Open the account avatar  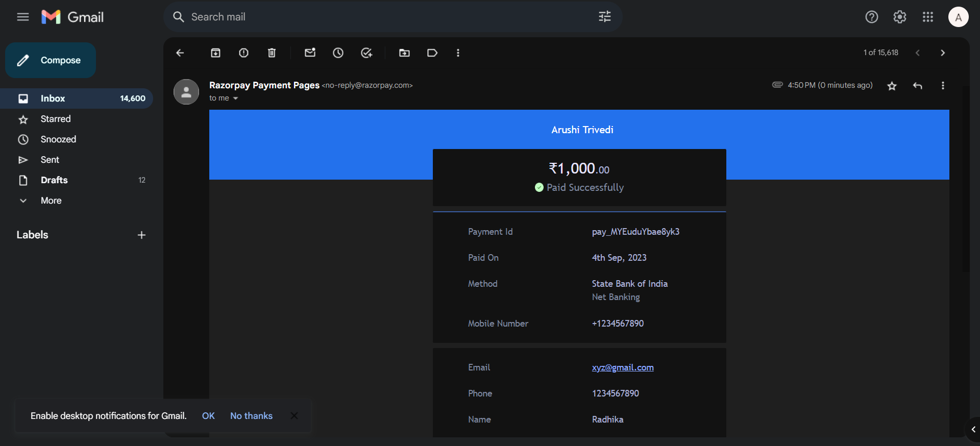959,17
